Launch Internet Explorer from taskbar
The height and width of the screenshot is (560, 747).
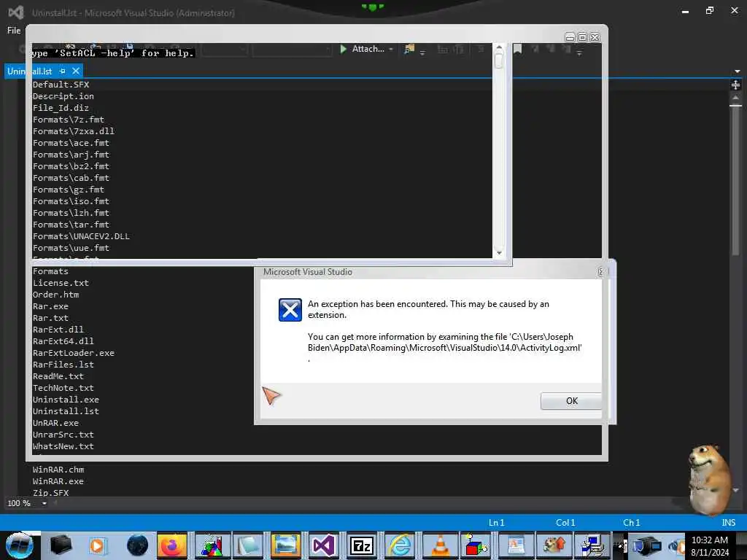399,545
